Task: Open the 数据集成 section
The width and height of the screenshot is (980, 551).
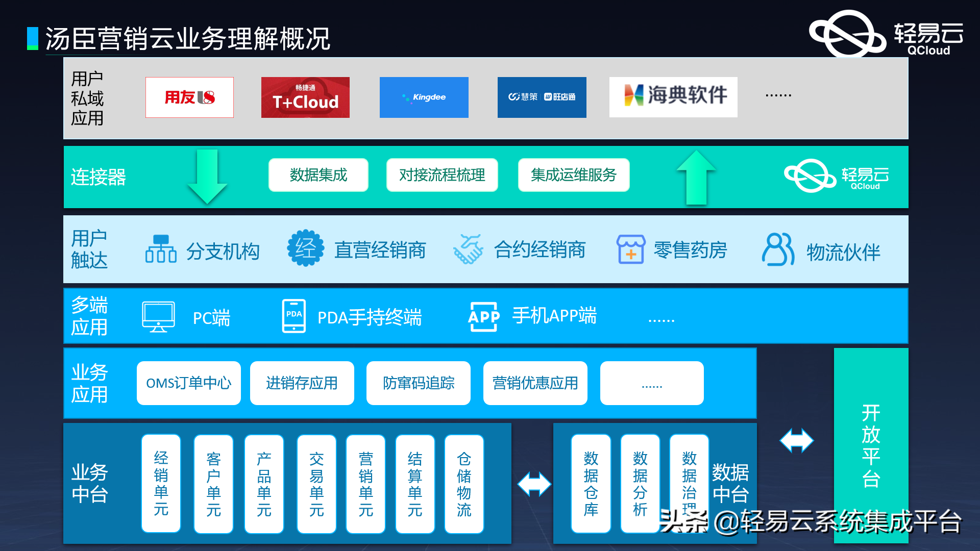Action: [318, 175]
